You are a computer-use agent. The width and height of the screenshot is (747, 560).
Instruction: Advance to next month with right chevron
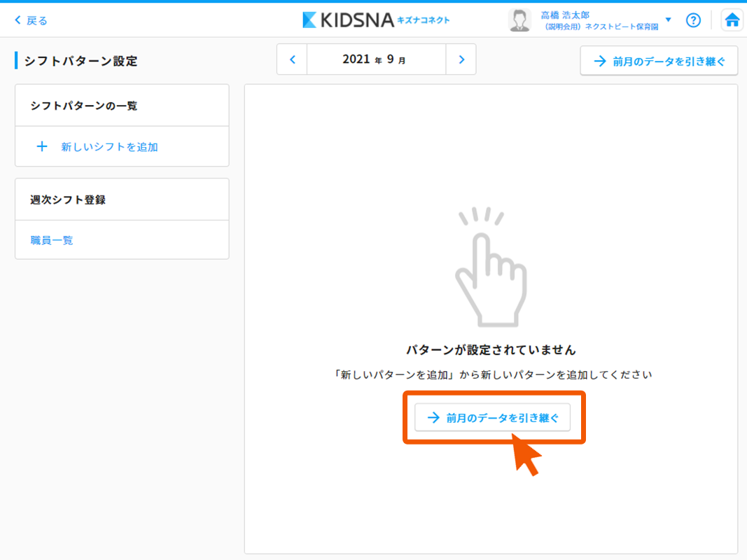[461, 59]
